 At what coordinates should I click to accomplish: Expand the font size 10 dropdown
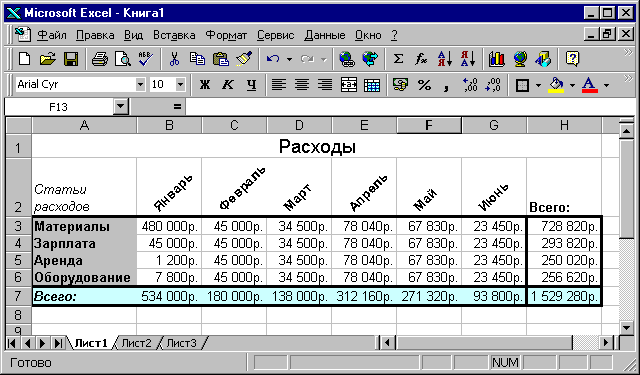coord(180,84)
